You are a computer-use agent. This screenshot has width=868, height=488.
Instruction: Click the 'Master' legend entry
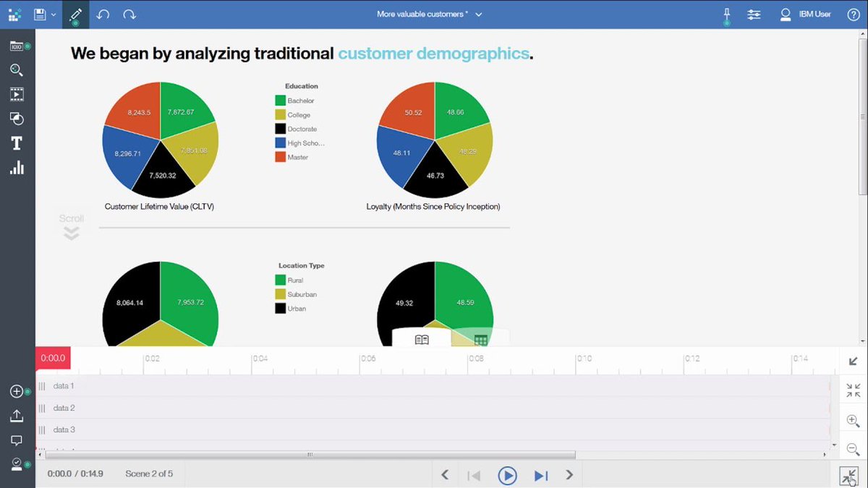tap(292, 157)
